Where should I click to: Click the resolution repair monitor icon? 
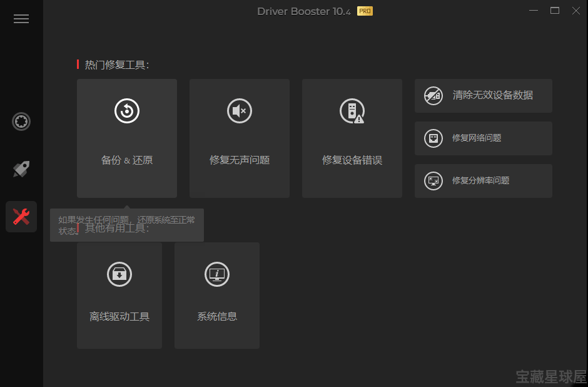433,181
